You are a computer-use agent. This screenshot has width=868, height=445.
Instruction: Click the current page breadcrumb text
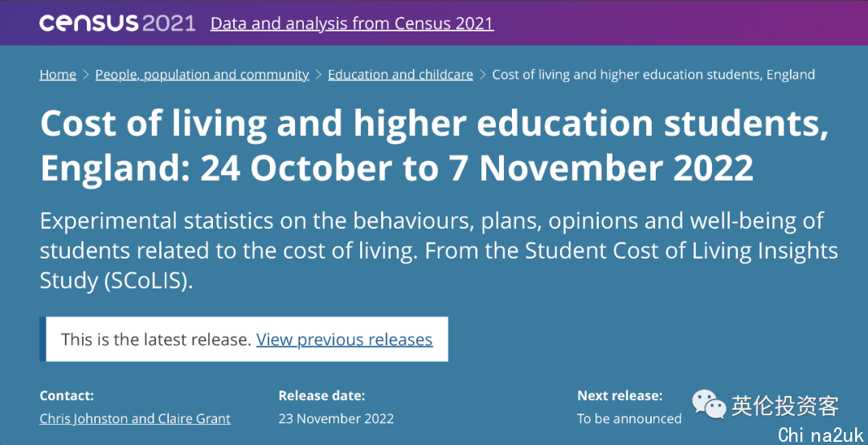coord(653,75)
